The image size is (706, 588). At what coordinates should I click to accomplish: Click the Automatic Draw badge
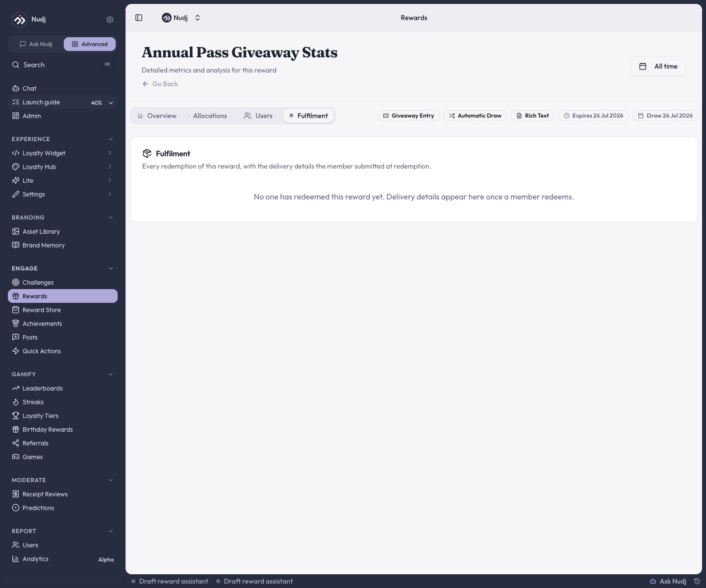click(475, 116)
